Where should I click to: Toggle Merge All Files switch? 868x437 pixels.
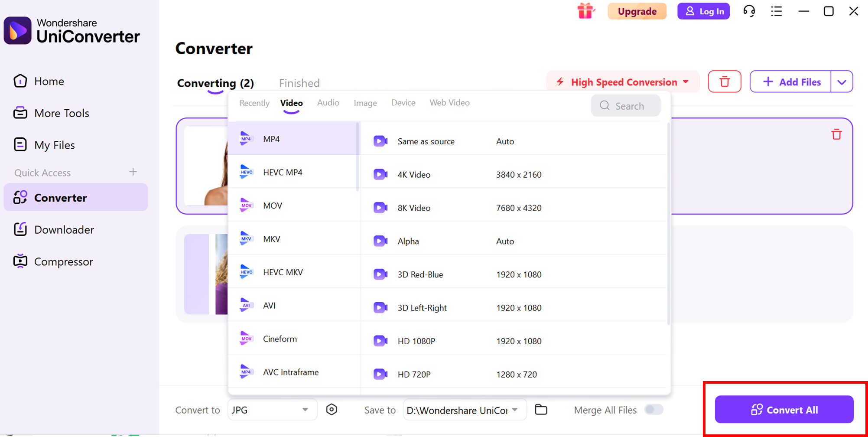click(653, 410)
